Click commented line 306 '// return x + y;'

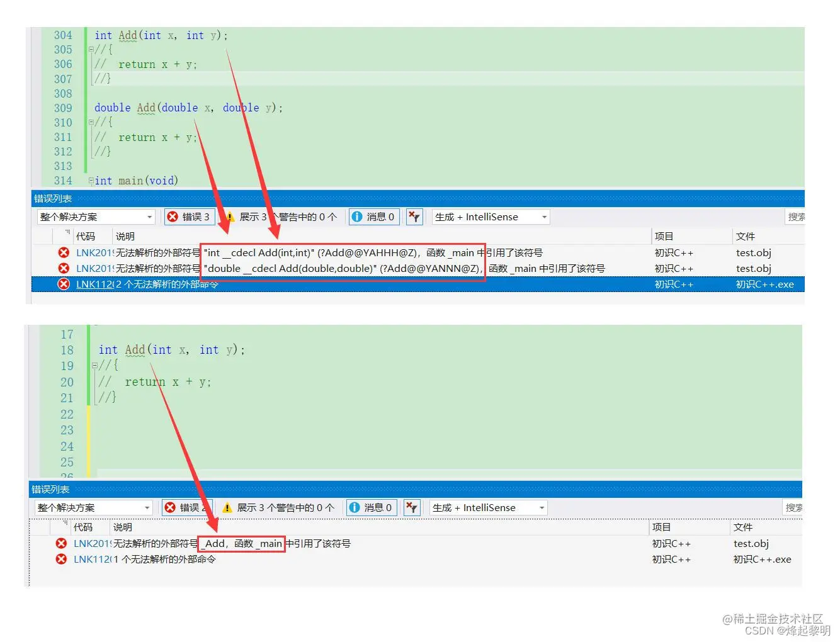(146, 64)
